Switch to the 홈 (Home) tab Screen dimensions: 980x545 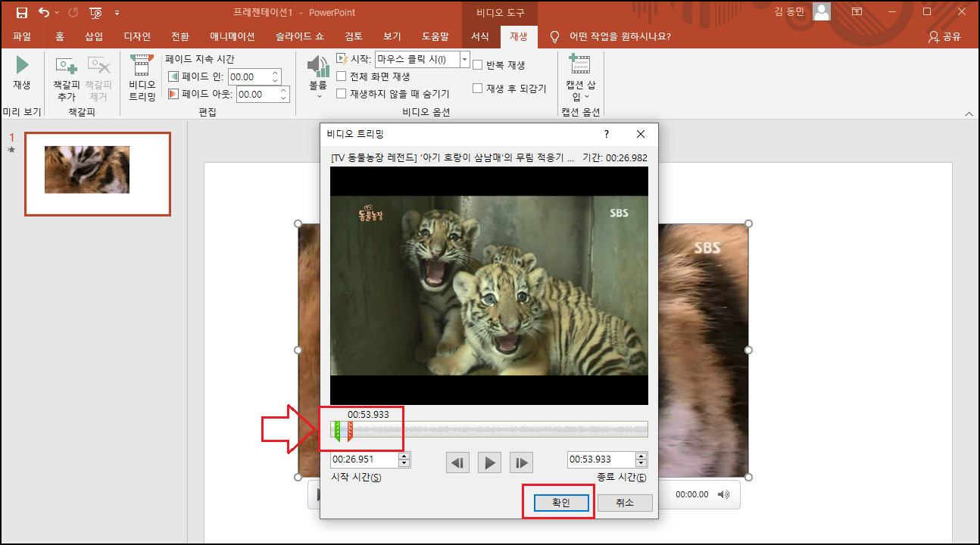(x=60, y=36)
